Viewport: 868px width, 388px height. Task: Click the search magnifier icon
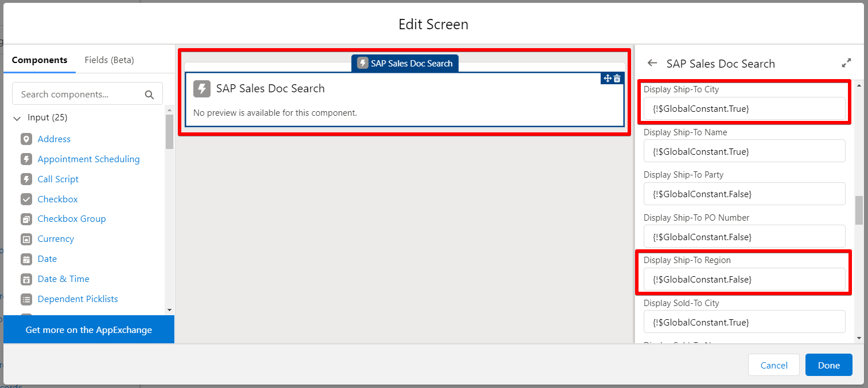(x=149, y=95)
